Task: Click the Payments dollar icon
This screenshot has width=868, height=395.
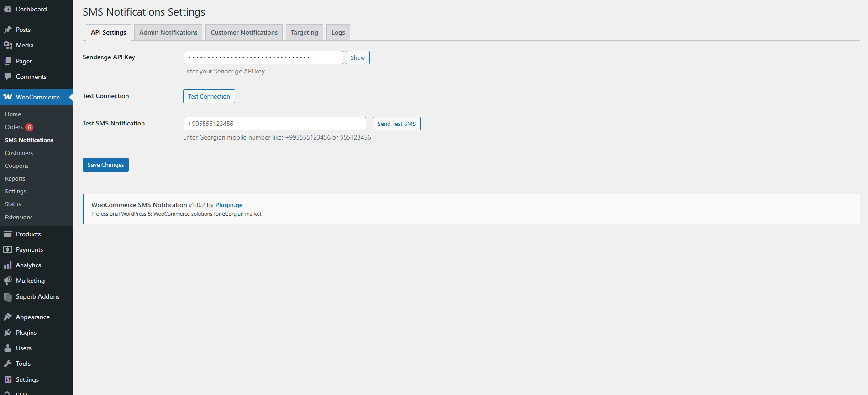Action: (x=8, y=249)
